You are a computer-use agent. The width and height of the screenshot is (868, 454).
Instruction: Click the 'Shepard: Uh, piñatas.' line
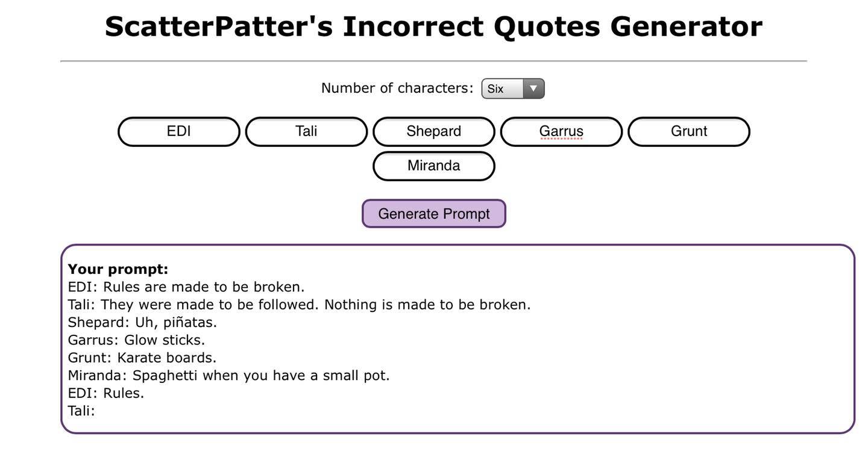click(142, 322)
